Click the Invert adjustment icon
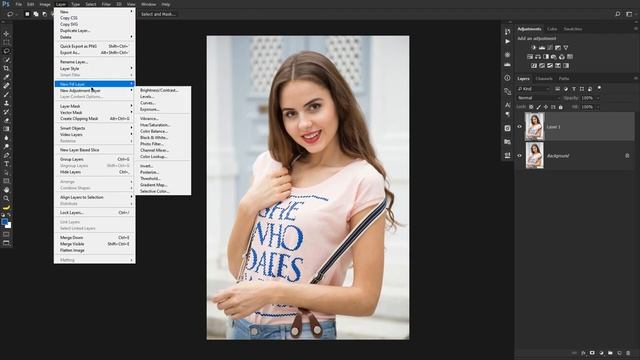Image resolution: width=640 pixels, height=360 pixels. click(x=534, y=66)
